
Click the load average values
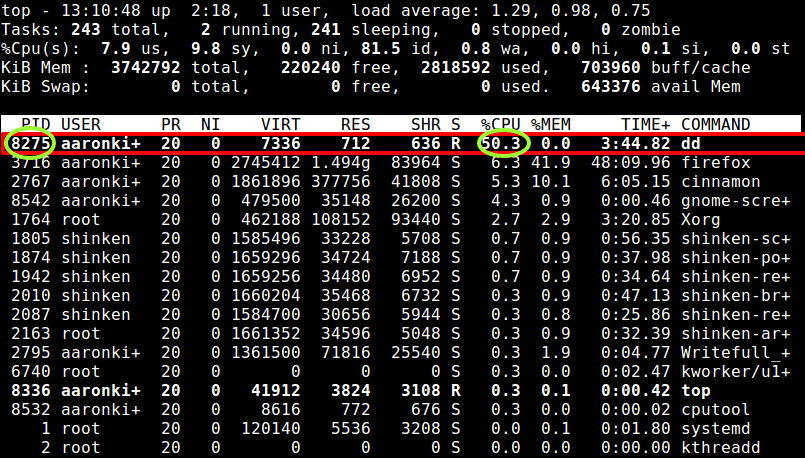570,10
